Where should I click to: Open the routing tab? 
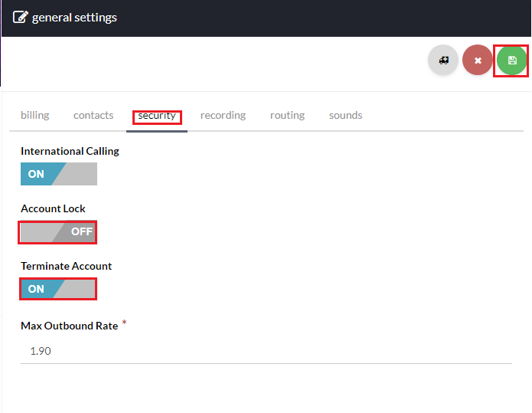(287, 116)
